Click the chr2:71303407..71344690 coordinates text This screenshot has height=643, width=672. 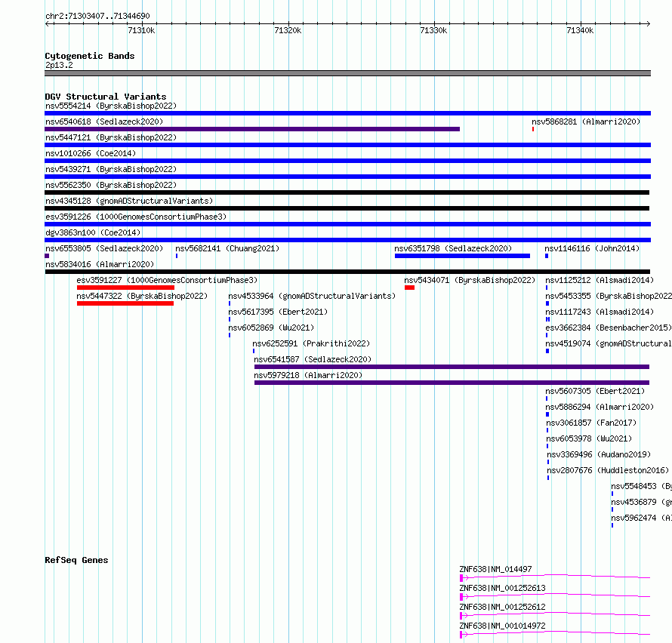(97, 16)
